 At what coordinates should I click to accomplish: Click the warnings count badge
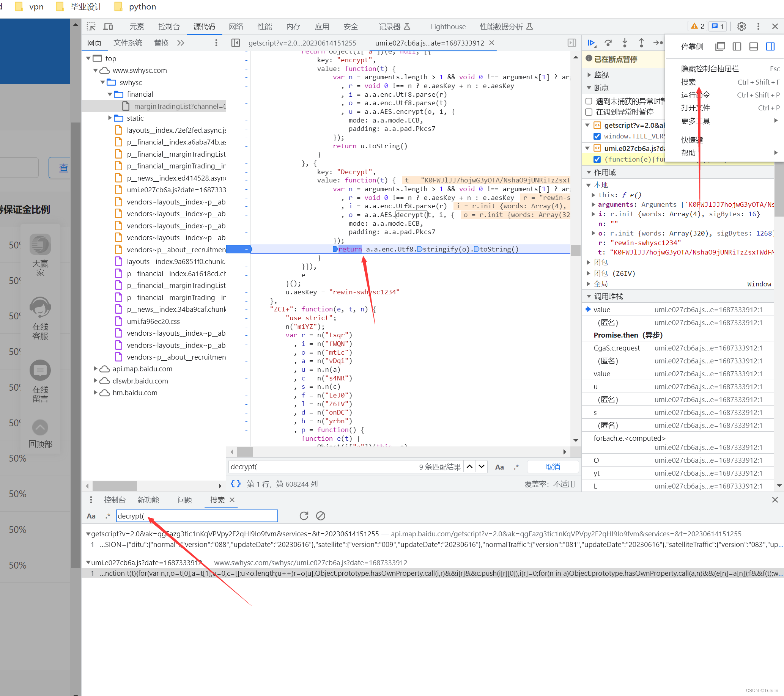[x=697, y=27]
